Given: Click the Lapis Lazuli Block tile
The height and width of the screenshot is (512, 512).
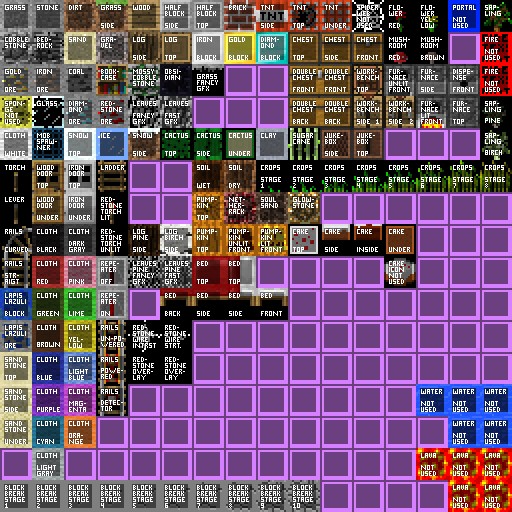Looking at the screenshot, I should coord(16,304).
